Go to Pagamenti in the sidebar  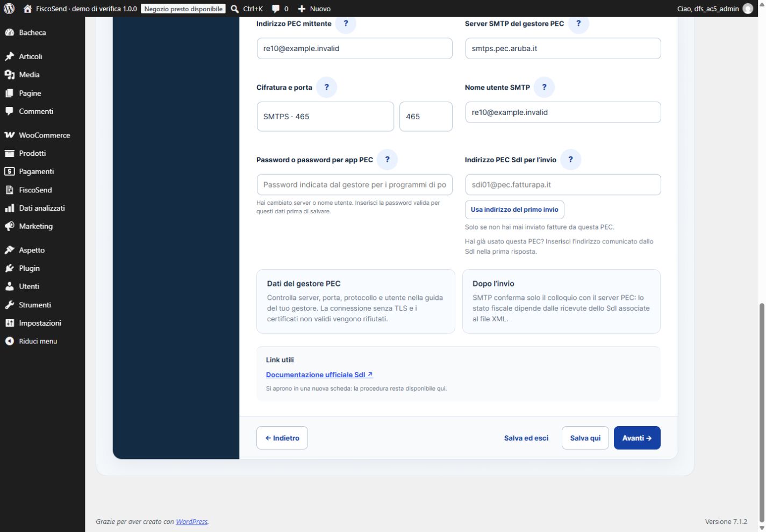coord(42,171)
